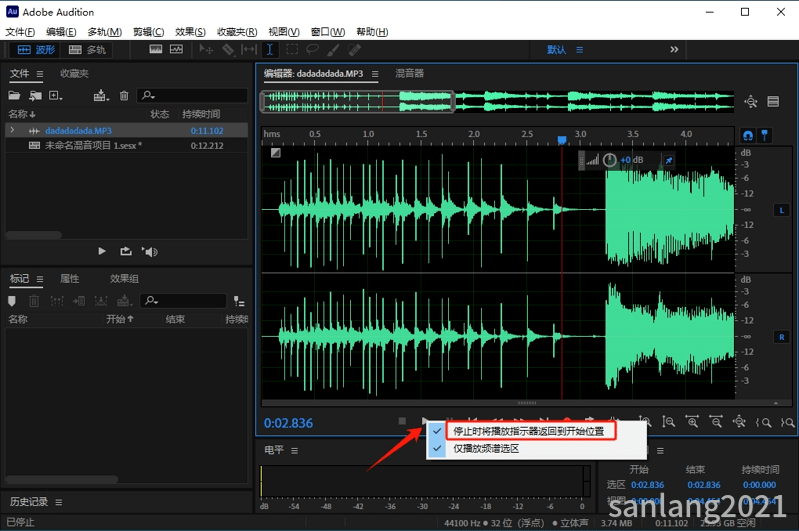Image resolution: width=799 pixels, height=531 pixels.
Task: Open file folder icon in Files panel
Action: [x=14, y=95]
